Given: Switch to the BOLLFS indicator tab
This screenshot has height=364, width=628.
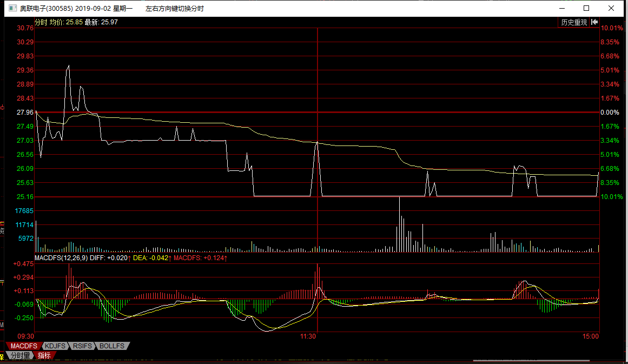Looking at the screenshot, I should click(112, 346).
